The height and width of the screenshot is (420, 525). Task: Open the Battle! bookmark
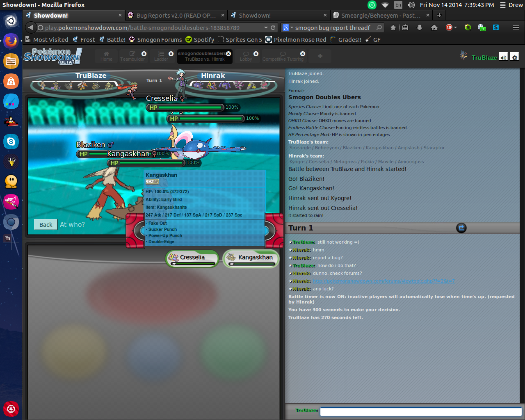click(x=112, y=39)
